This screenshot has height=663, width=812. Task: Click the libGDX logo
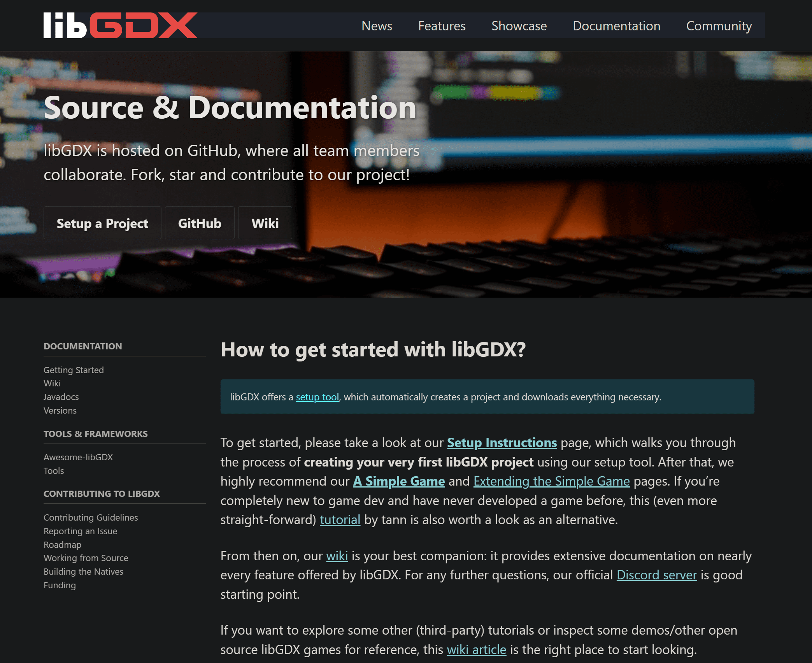120,26
